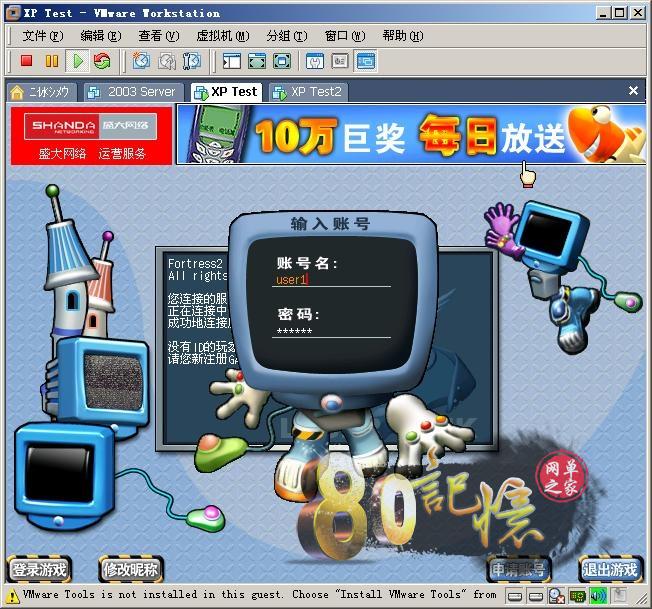
Task: Toggle full screen mode icon
Action: 257,61
